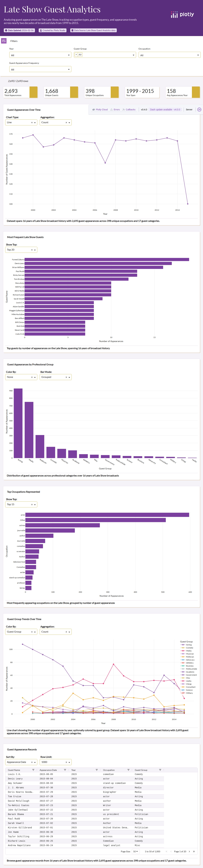This screenshot has height=868, width=203.
Task: Open the Guest Appearance Frequency dropdown
Action: point(40,69)
